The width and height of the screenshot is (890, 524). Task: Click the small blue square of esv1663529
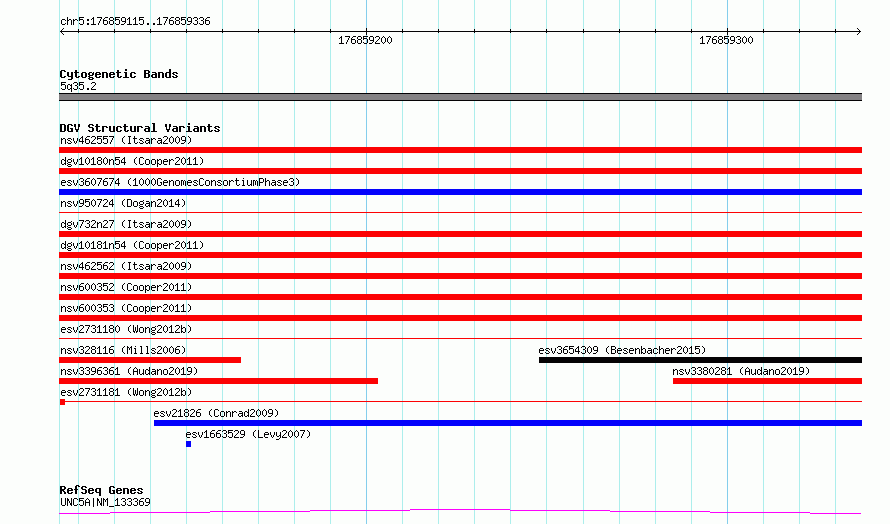click(x=188, y=444)
